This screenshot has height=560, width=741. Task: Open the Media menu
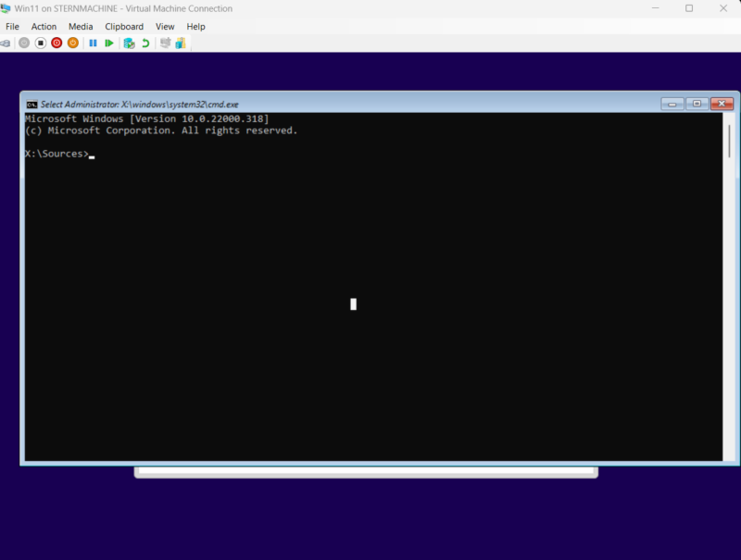pos(81,27)
